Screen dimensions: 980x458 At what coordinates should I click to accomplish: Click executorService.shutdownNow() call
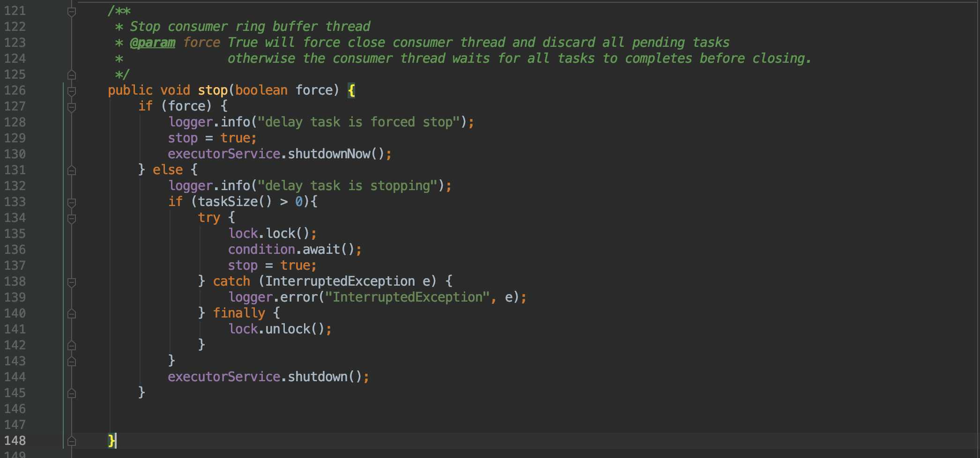pos(276,154)
